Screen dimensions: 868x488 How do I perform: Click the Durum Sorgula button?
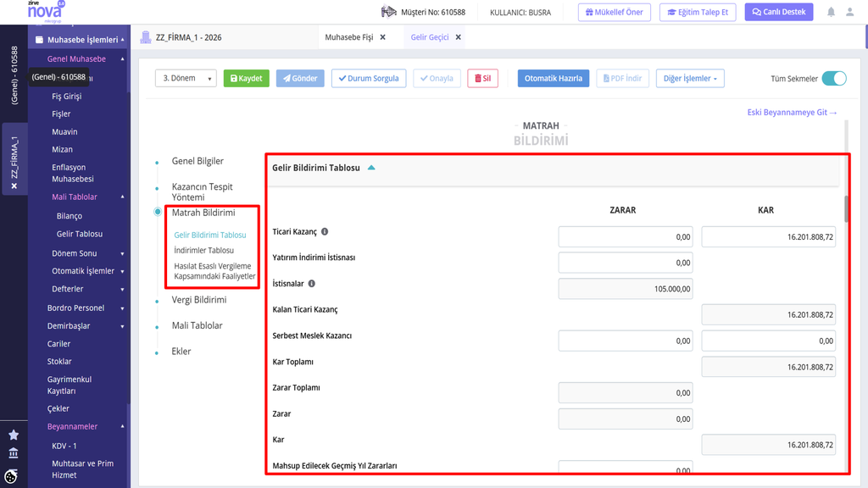point(369,79)
